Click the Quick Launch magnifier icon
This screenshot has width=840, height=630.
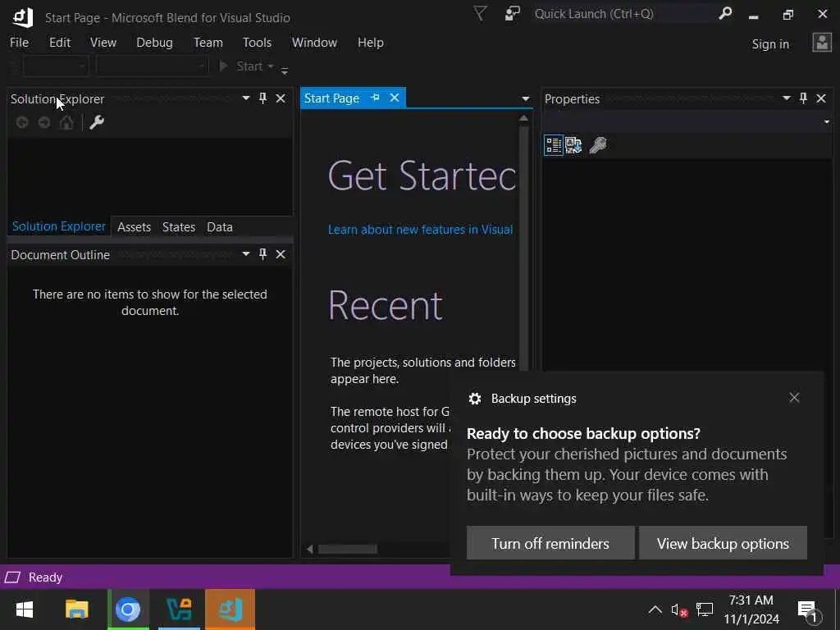point(725,13)
